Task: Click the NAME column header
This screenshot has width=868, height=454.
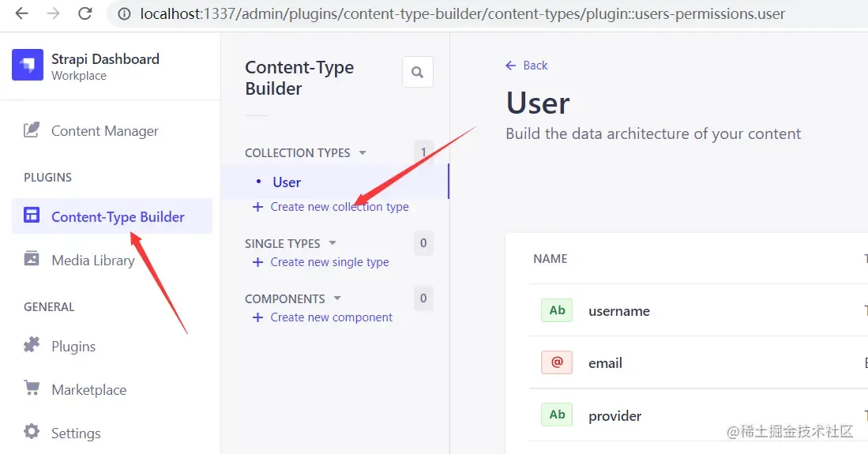Action: (550, 259)
